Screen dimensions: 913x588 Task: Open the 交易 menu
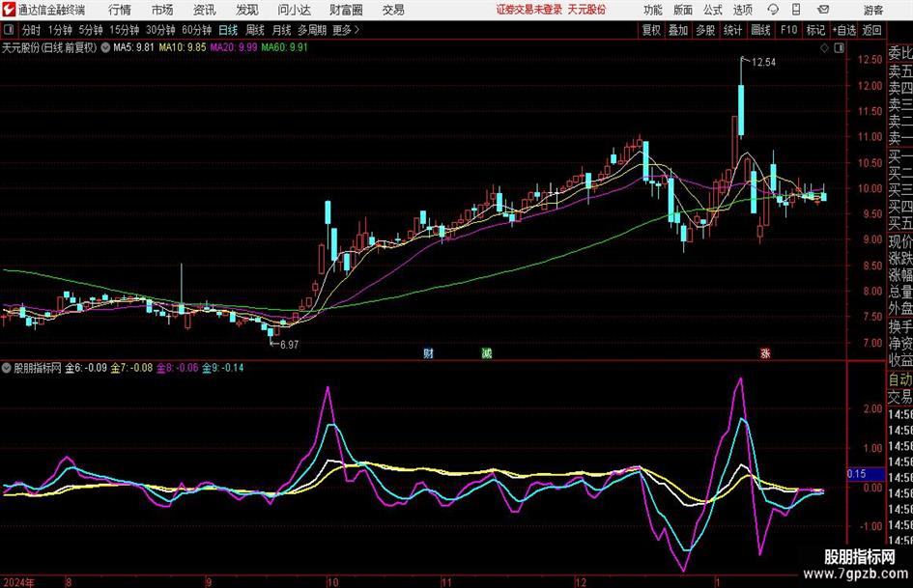coord(393,10)
